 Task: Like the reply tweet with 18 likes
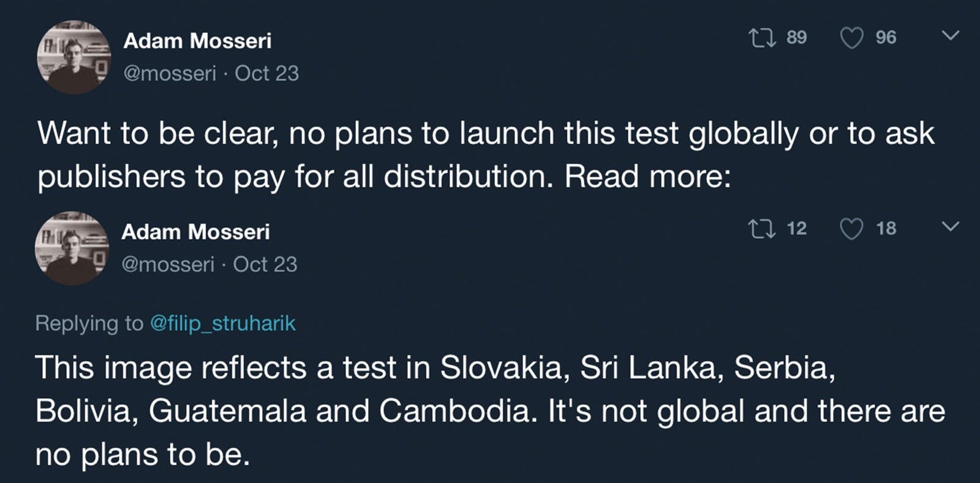click(851, 229)
